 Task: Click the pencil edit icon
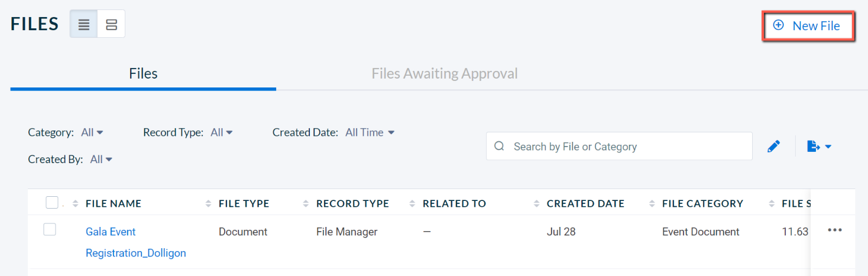773,147
